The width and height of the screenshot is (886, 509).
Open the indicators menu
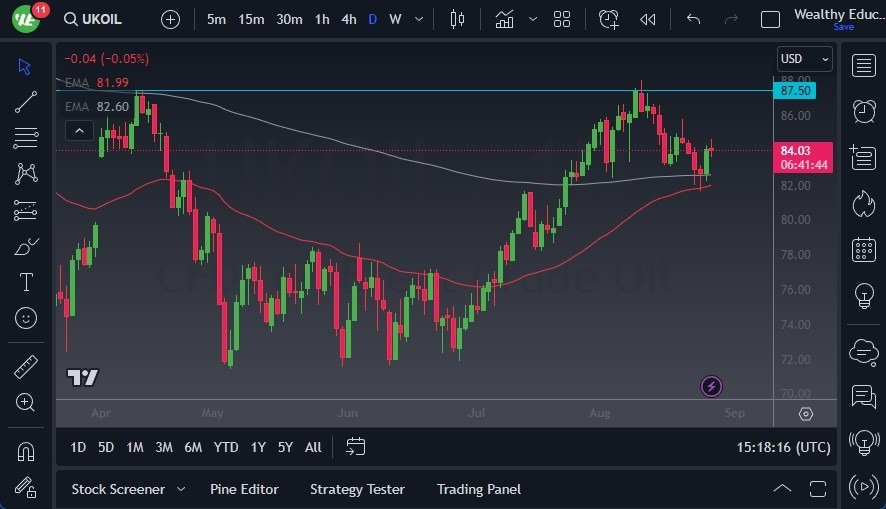(504, 20)
